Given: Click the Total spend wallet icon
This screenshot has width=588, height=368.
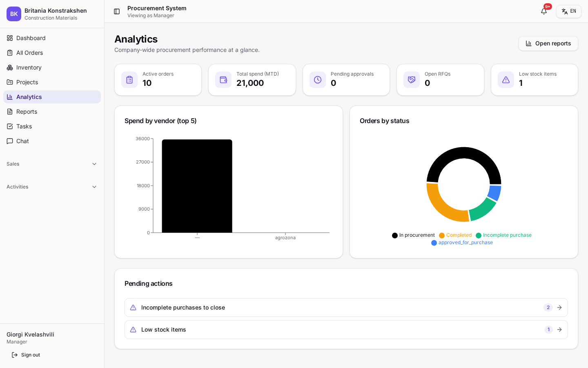Looking at the screenshot, I should click(x=223, y=80).
